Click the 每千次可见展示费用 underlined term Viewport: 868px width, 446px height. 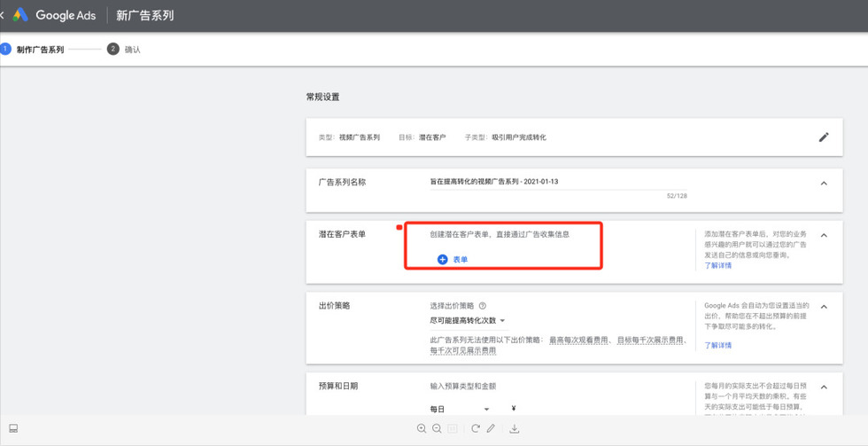462,351
